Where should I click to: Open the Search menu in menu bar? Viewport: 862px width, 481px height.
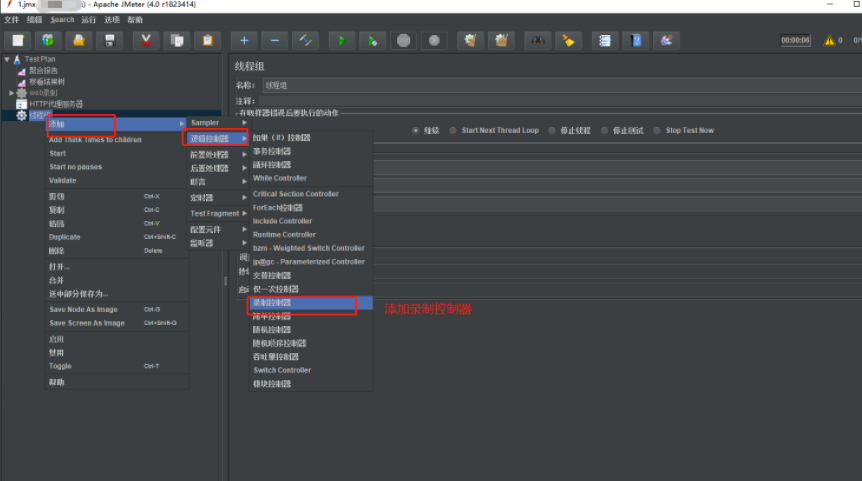point(62,20)
